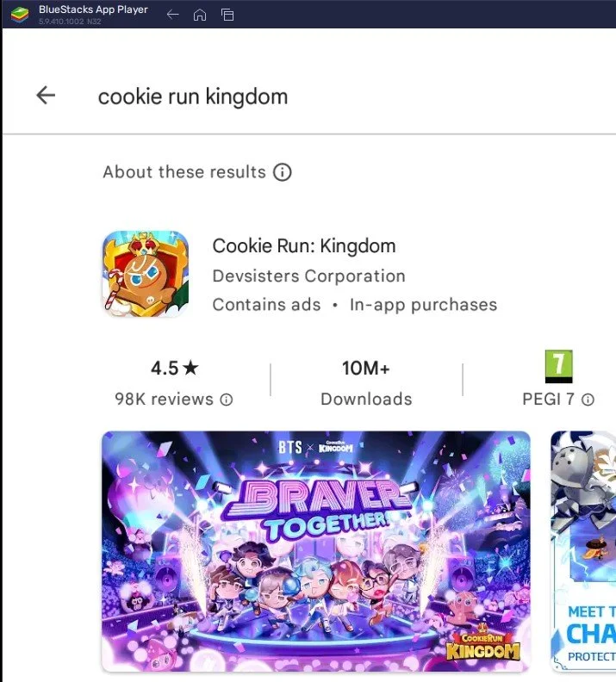
Task: Open info icon beside About these results
Action: [x=283, y=172]
